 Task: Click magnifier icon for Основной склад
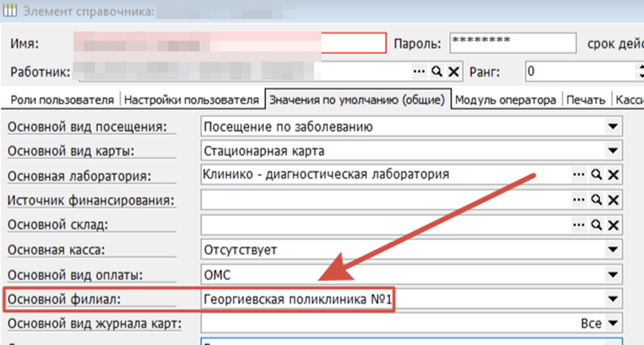[x=596, y=225]
